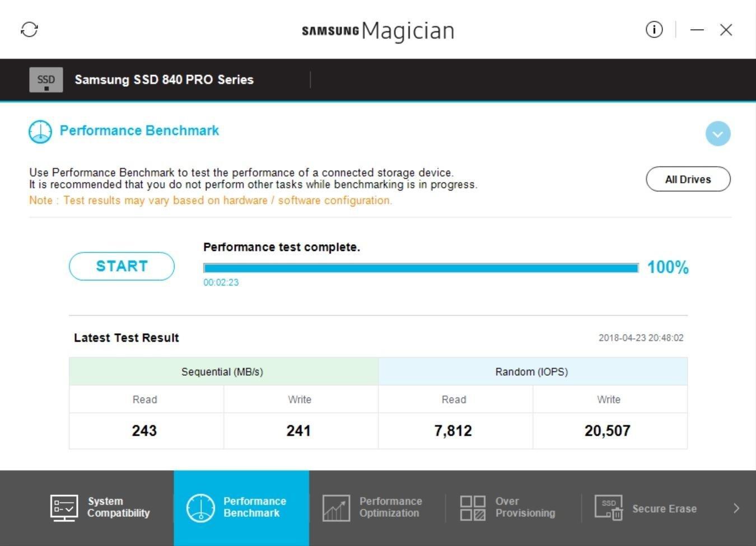The height and width of the screenshot is (546, 756).
Task: Minimize the Magician window
Action: 697,30
